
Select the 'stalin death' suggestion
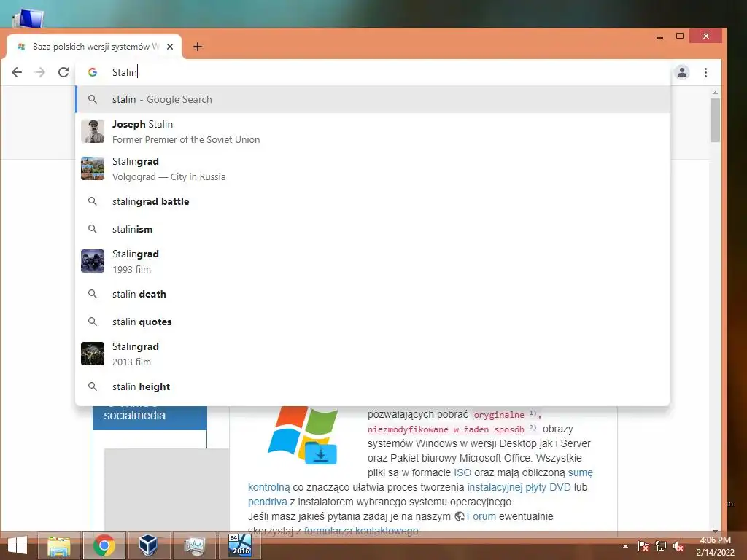coord(373,295)
